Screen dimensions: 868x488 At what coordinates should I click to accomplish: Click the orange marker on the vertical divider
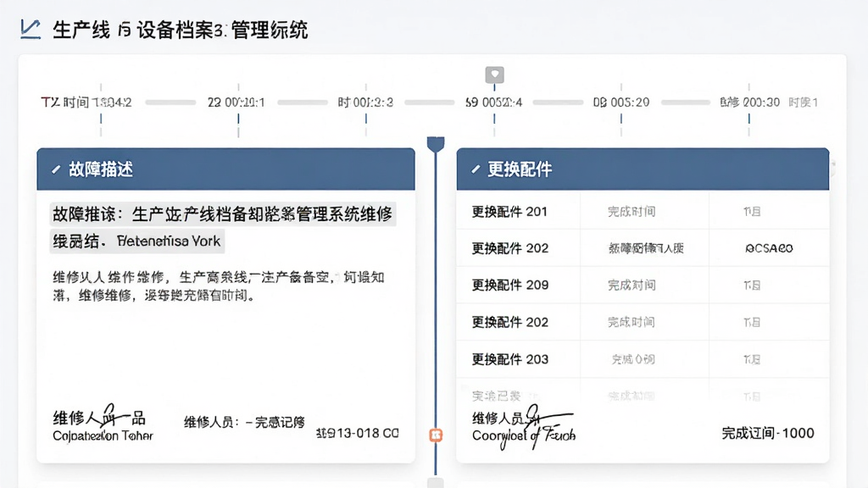pyautogui.click(x=436, y=435)
